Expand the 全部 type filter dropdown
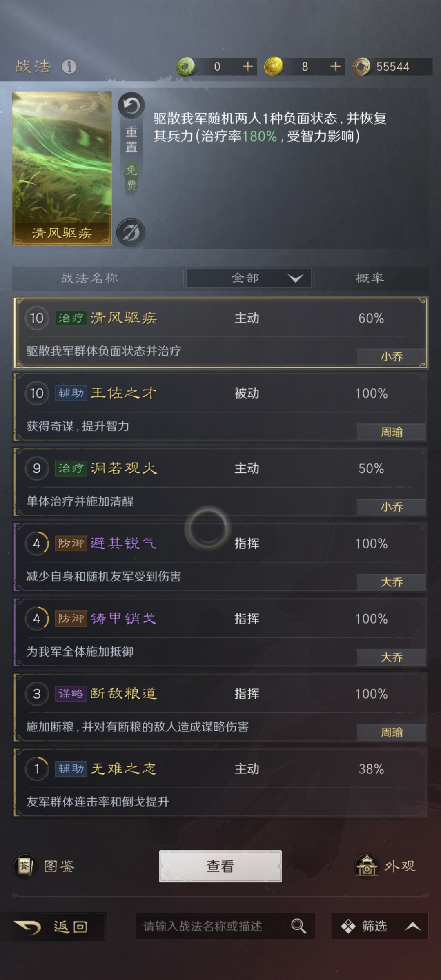441x980 pixels. point(249,278)
